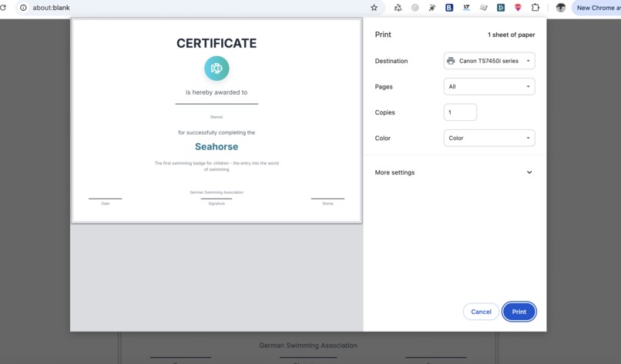Click the Destination label

[x=391, y=61]
